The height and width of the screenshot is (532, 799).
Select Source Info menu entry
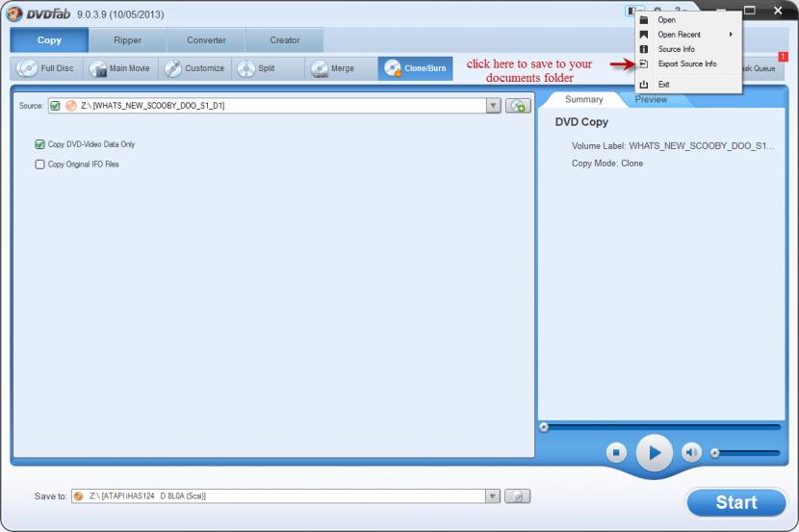pos(688,49)
